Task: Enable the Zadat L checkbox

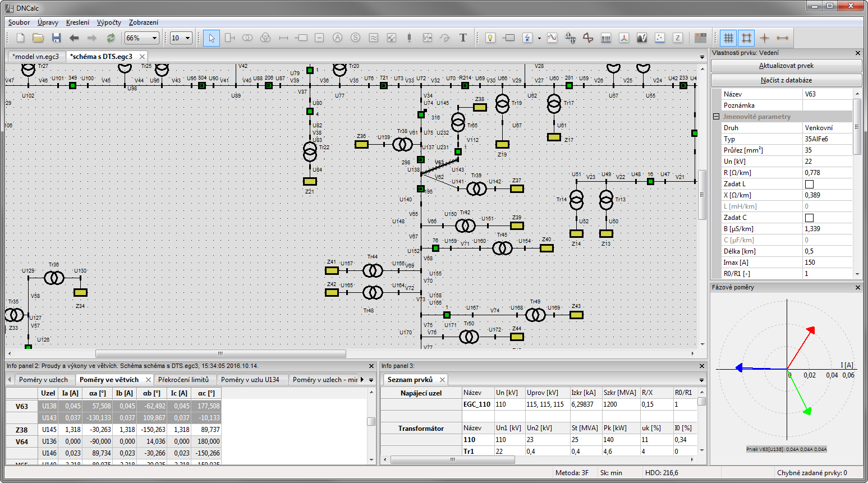Action: [809, 184]
